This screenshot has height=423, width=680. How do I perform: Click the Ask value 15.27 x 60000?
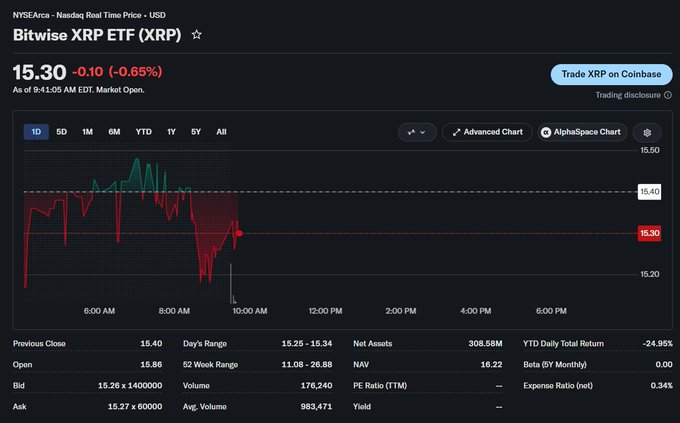135,407
